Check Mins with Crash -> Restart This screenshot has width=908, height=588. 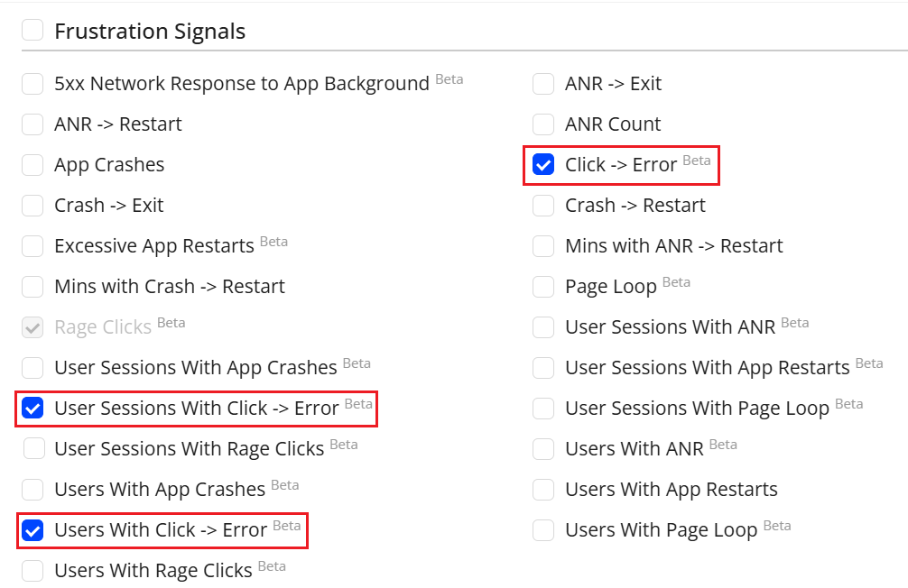pos(32,287)
